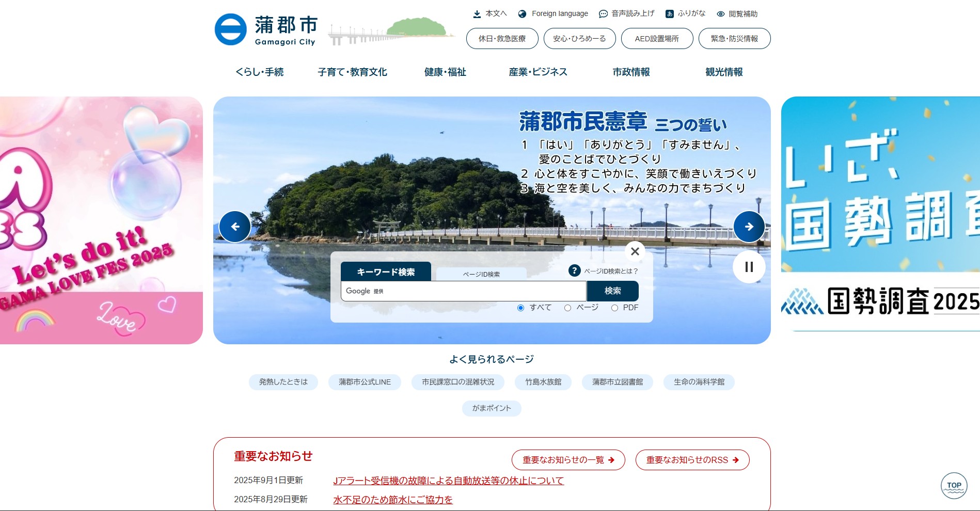Expand 産業・ビジネス menu
The width and height of the screenshot is (980, 511).
click(x=538, y=72)
